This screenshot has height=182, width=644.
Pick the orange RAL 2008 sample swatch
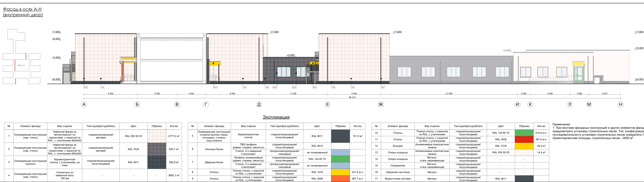(340, 179)
